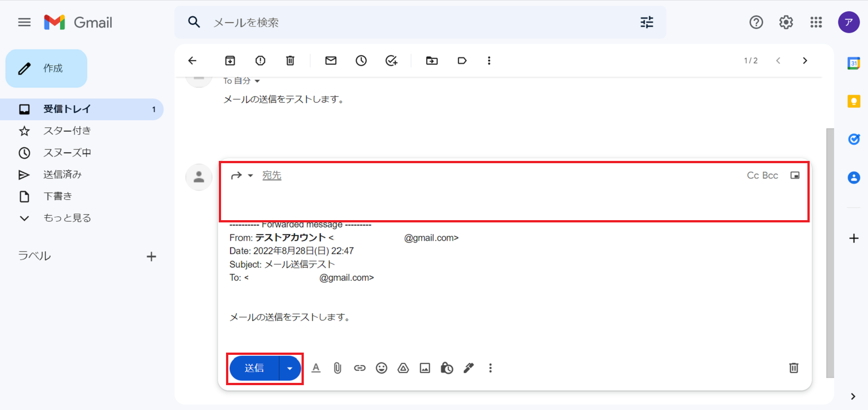868x410 pixels.
Task: Expand the reply type dropdown arrow
Action: pos(250,175)
